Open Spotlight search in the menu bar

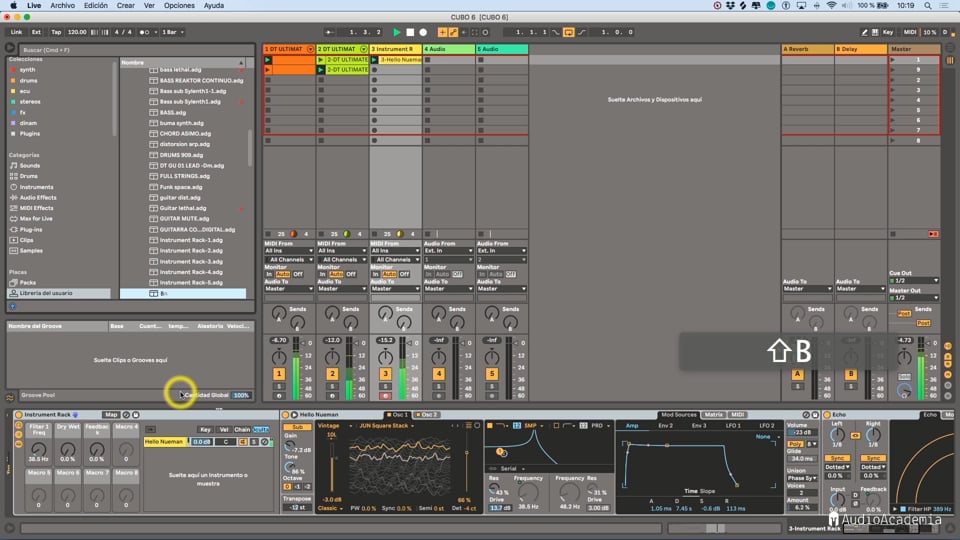(928, 6)
